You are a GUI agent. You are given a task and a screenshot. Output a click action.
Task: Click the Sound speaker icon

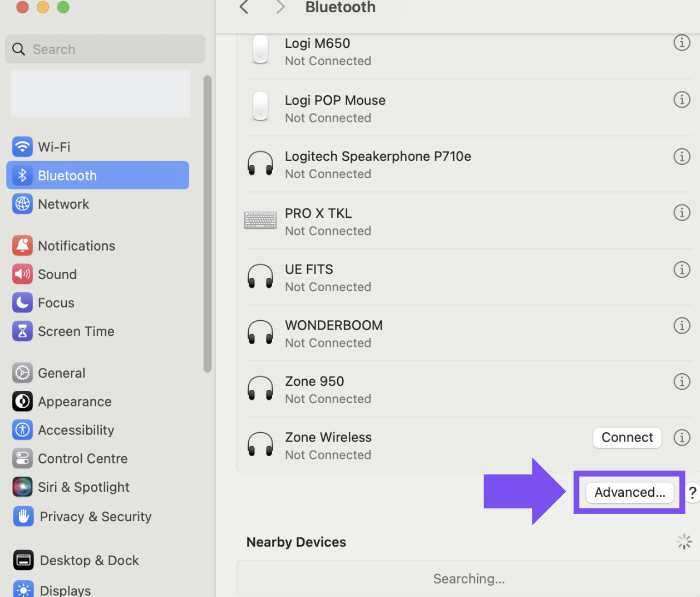click(22, 274)
